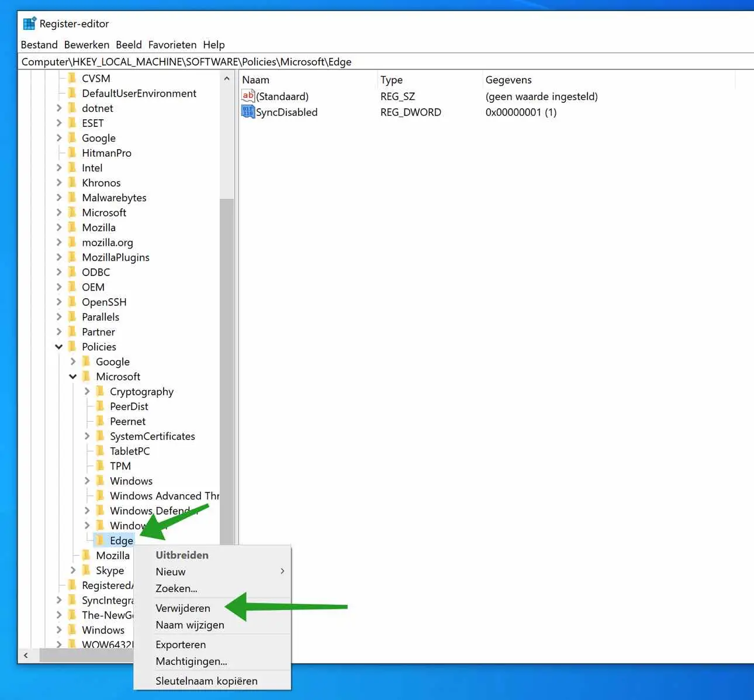Click the Partner folder icon

(x=72, y=332)
